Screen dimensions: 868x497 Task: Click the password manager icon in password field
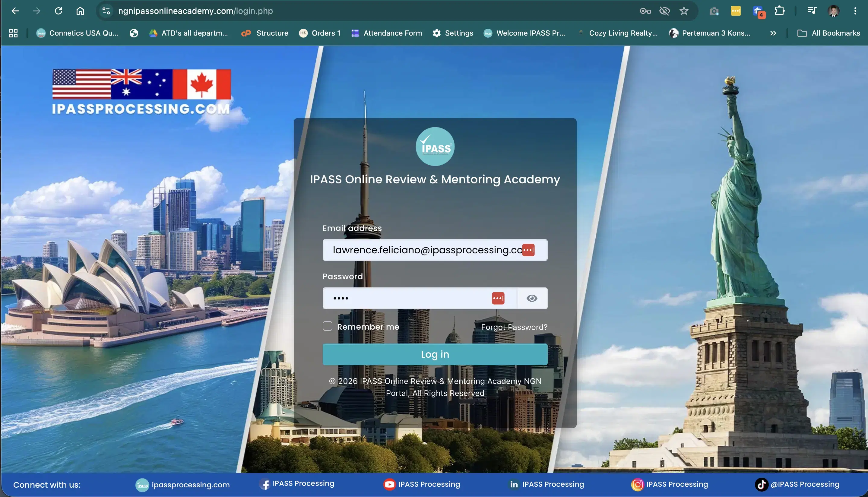pos(498,298)
